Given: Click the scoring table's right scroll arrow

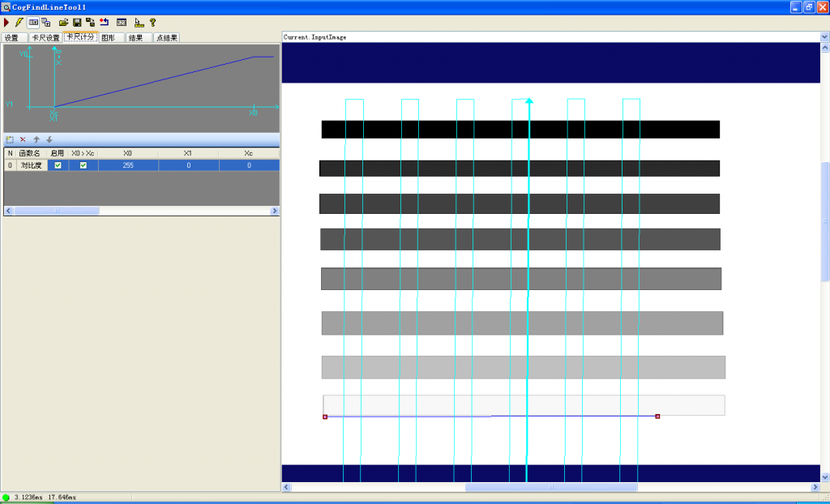Looking at the screenshot, I should click(x=274, y=211).
